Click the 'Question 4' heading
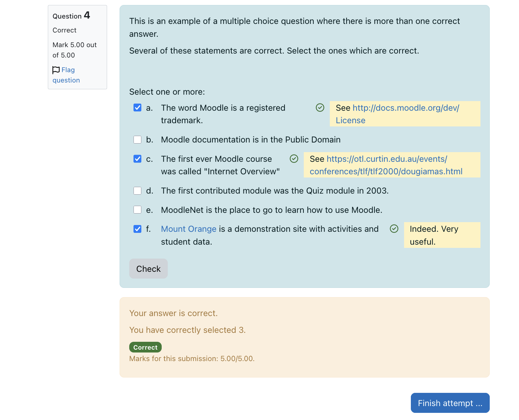Screen dimensions: 519x420 coord(71,15)
